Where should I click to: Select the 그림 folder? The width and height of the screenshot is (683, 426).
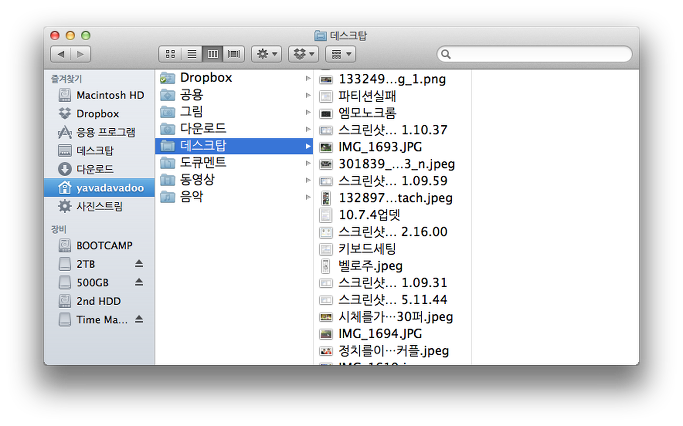click(234, 112)
